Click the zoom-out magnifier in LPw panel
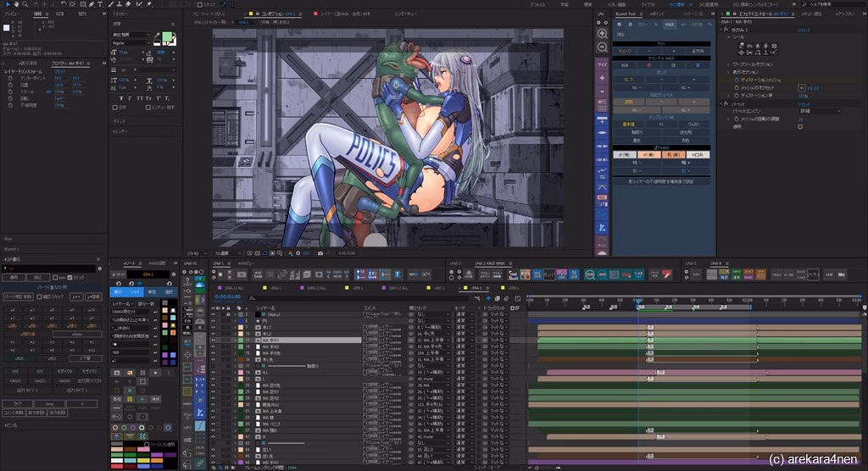The height and width of the screenshot is (471, 868). [602, 47]
